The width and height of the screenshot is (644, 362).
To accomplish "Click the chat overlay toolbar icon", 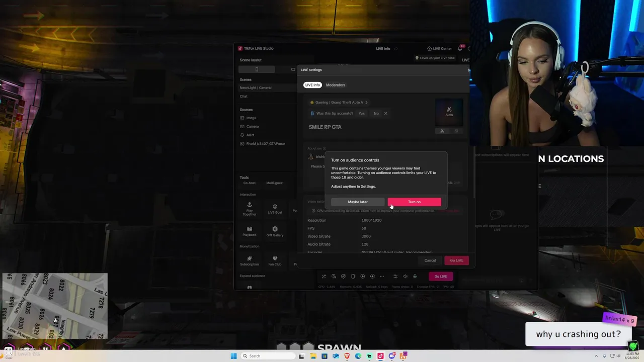I will [x=334, y=276].
